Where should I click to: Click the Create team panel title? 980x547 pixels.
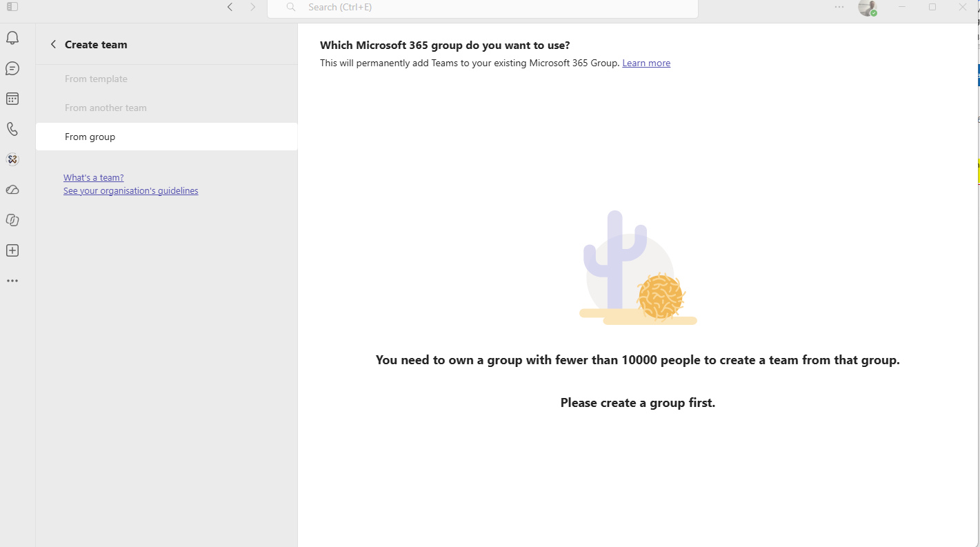(x=96, y=44)
